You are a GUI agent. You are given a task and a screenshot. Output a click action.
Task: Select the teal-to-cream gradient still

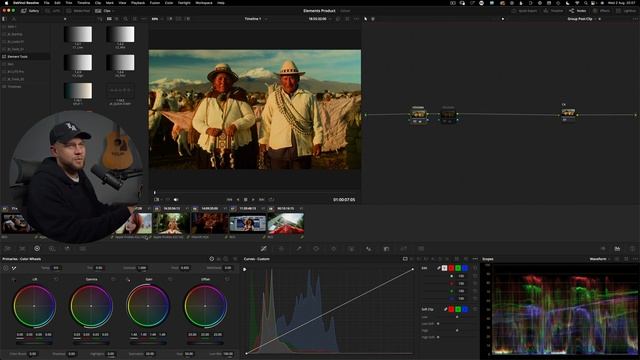coord(78,91)
